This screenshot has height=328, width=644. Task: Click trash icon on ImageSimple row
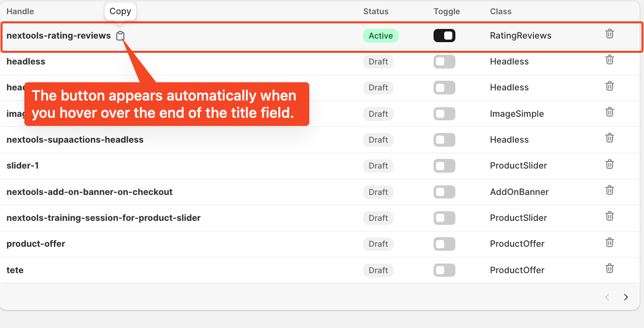click(x=610, y=112)
